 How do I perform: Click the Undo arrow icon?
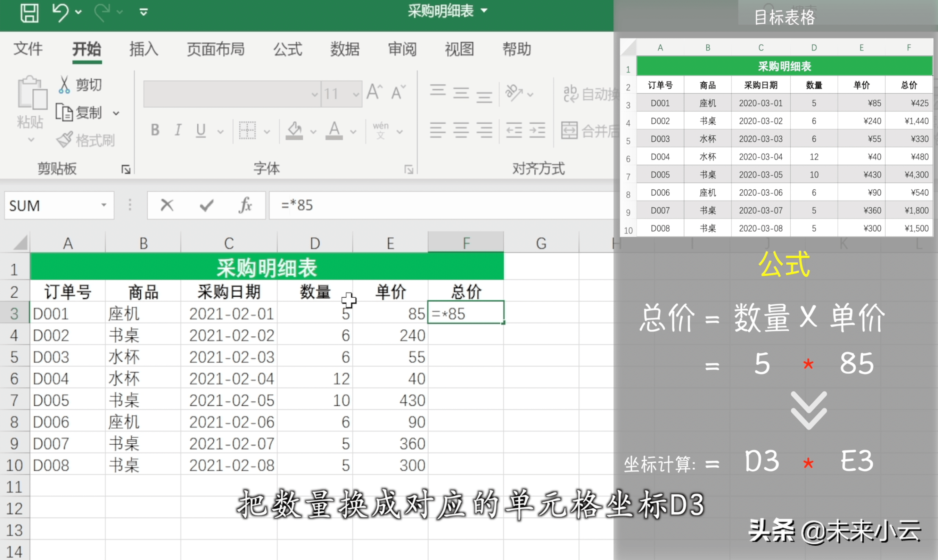(x=60, y=13)
